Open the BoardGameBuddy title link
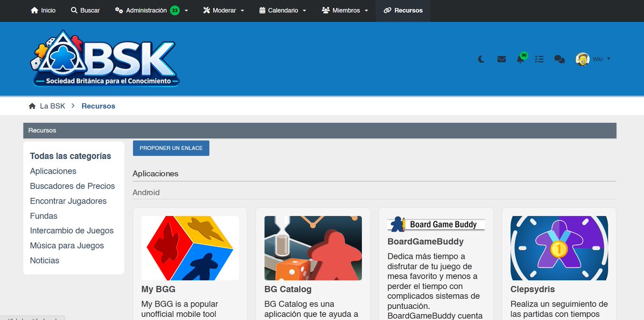This screenshot has height=320, width=644. coord(426,242)
